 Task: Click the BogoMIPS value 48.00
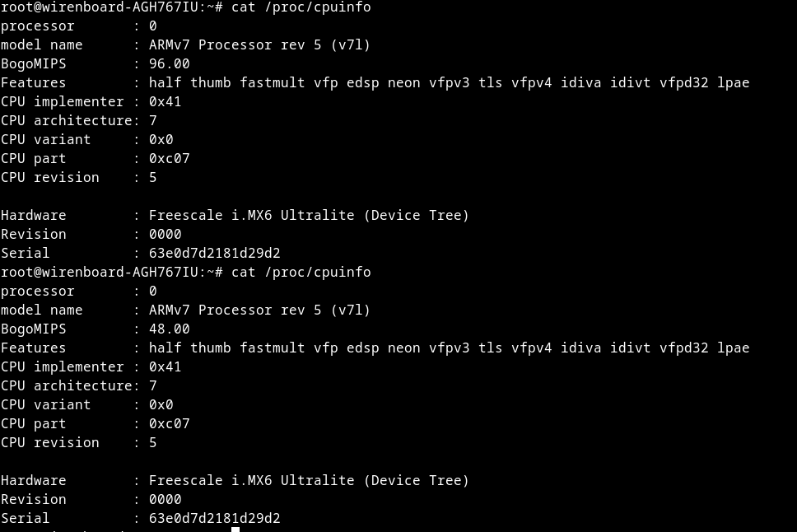[x=169, y=329]
